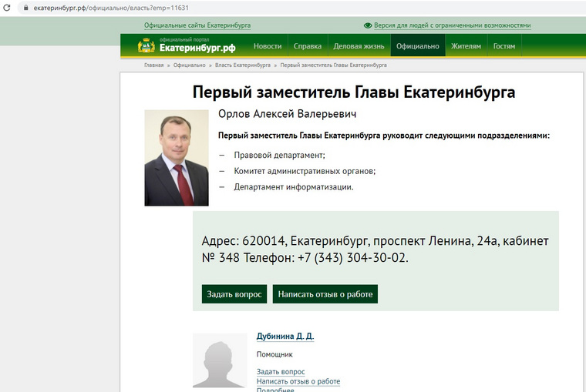The height and width of the screenshot is (392, 586).
Task: Click the Власть Екатеринбурга breadcrumb
Action: coord(243,65)
